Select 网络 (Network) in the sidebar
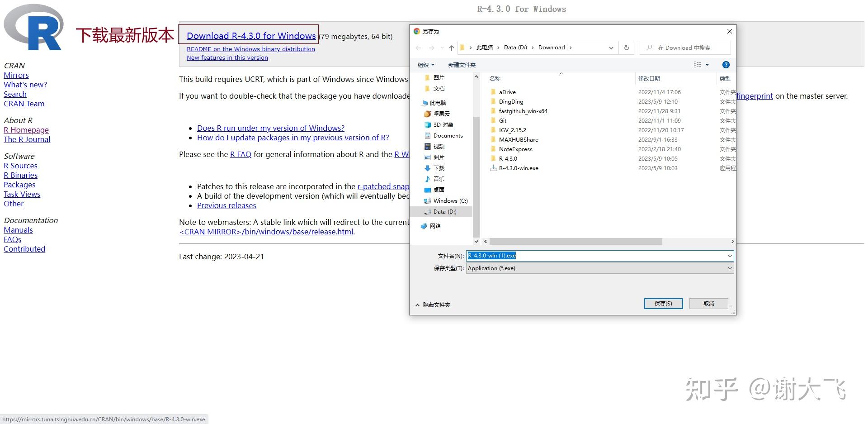868x424 pixels. [435, 226]
